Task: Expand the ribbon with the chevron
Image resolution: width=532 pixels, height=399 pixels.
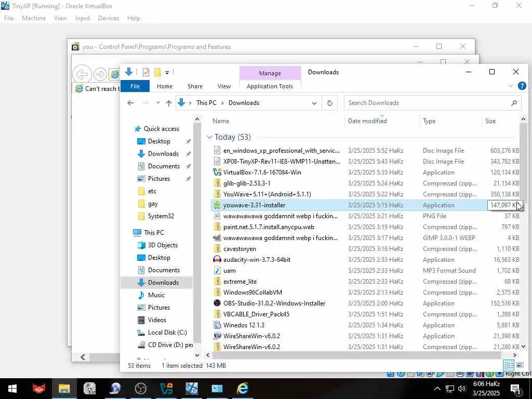Action: pyautogui.click(x=510, y=86)
